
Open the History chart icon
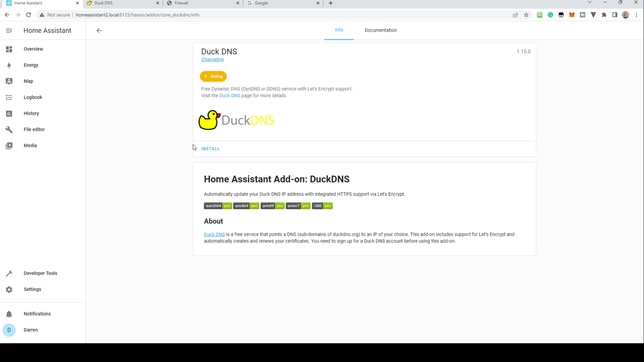(x=9, y=114)
